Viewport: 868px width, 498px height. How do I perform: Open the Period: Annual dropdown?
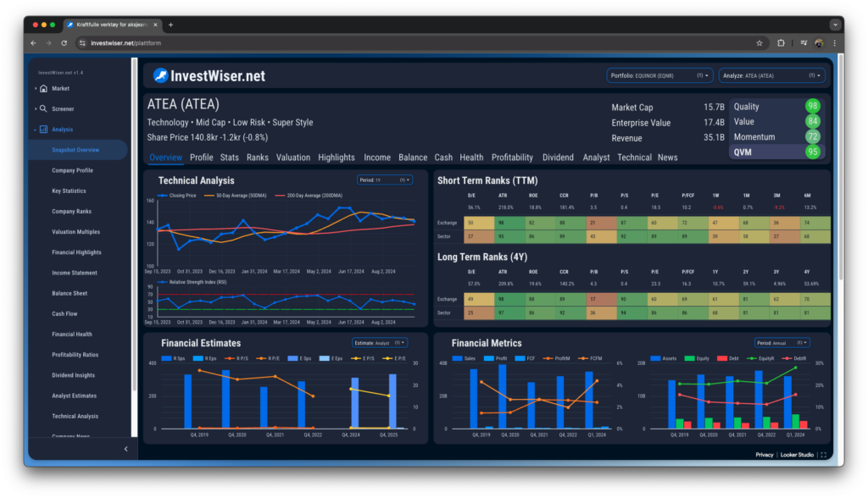782,343
